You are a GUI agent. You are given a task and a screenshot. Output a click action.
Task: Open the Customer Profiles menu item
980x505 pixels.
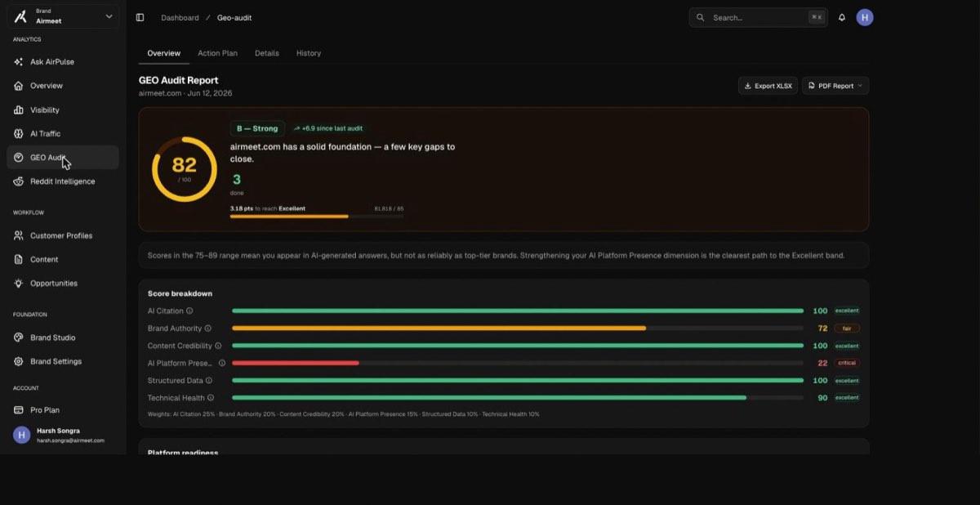[x=63, y=235]
